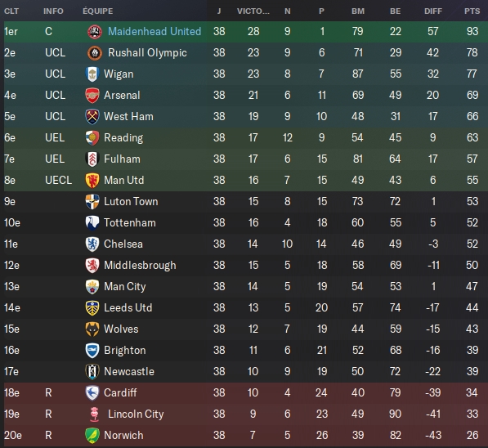The image size is (488, 448).
Task: Click the Maidenhead United club crest
Action: point(95,31)
